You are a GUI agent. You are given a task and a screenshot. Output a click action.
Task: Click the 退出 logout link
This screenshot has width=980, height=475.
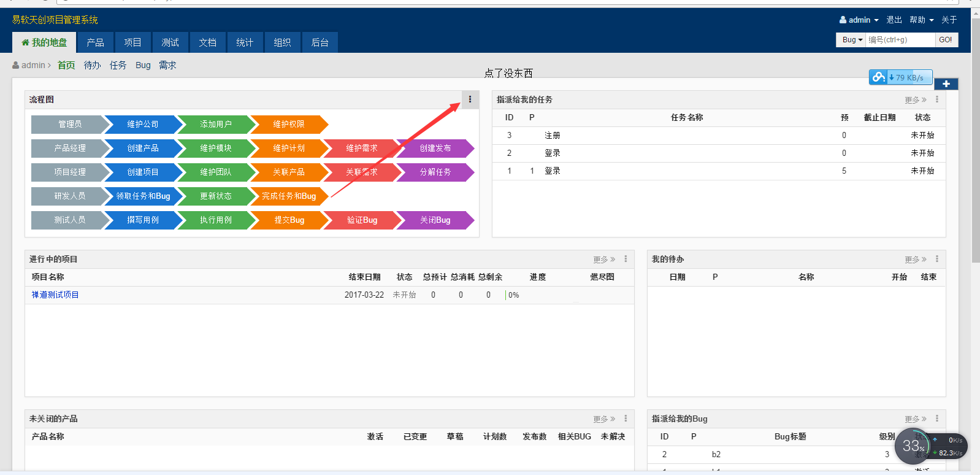tap(894, 20)
